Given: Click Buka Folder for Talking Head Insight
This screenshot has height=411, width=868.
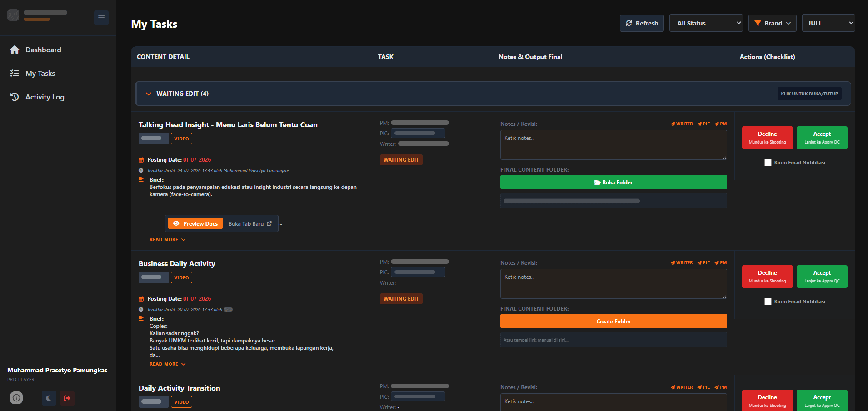Looking at the screenshot, I should [x=614, y=182].
